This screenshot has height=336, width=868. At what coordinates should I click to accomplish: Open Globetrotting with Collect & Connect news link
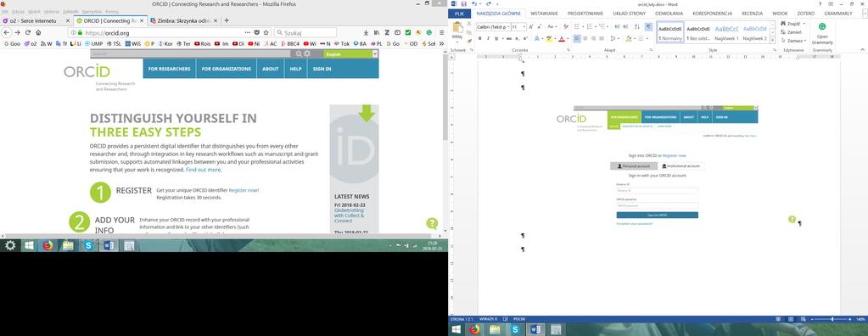(x=350, y=216)
